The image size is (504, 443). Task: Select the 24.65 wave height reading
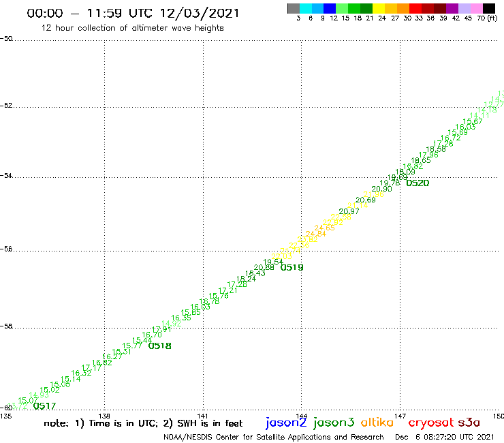point(324,228)
